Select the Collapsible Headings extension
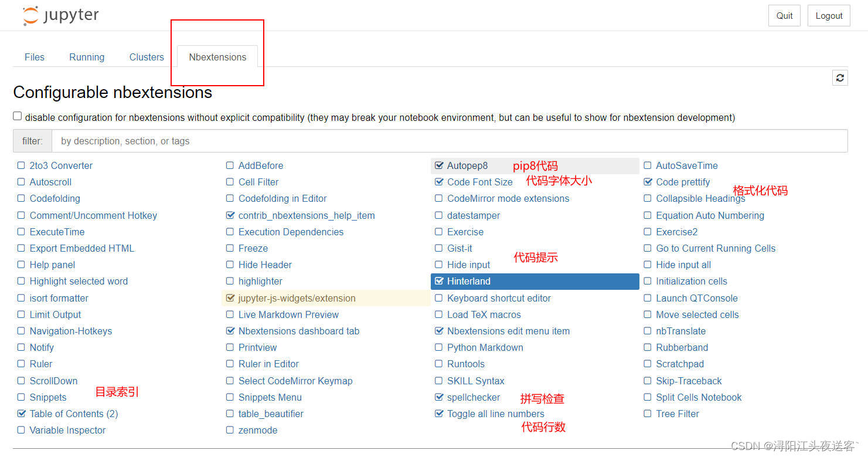Image resolution: width=868 pixels, height=457 pixels. pyautogui.click(x=700, y=198)
